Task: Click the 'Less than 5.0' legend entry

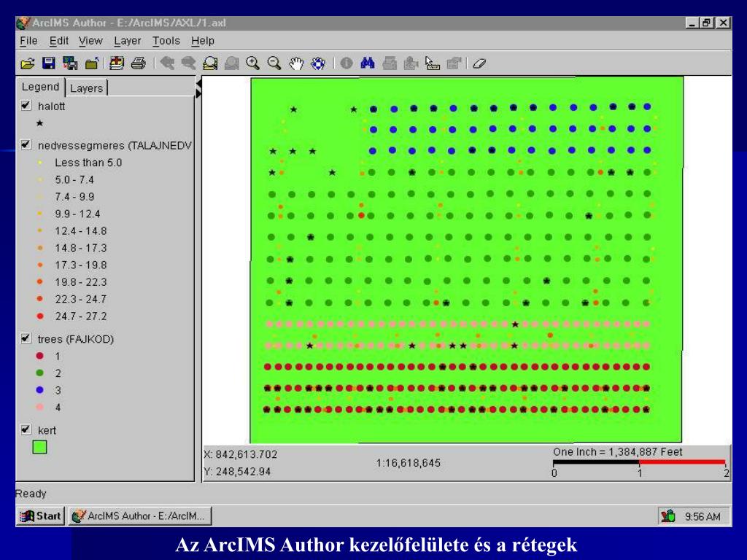Action: 88,163
